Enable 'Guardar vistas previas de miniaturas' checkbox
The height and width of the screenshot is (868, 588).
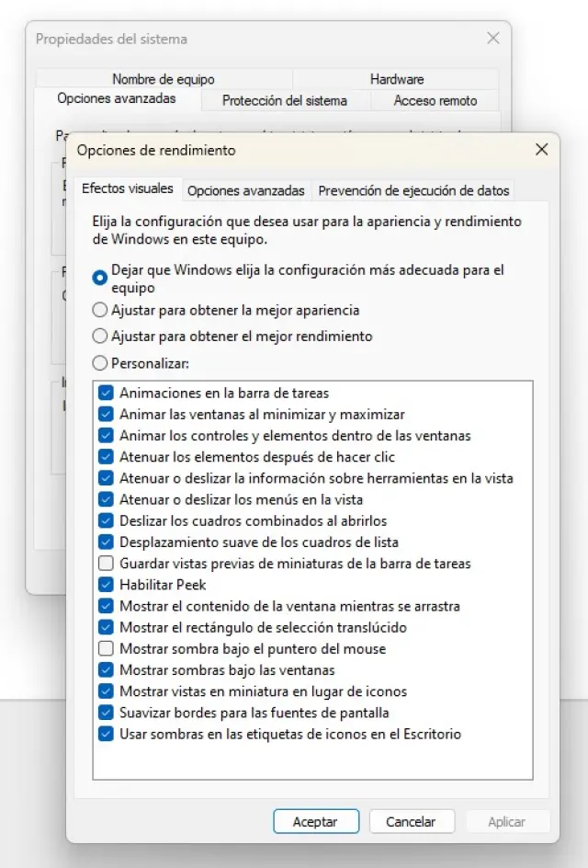(106, 564)
